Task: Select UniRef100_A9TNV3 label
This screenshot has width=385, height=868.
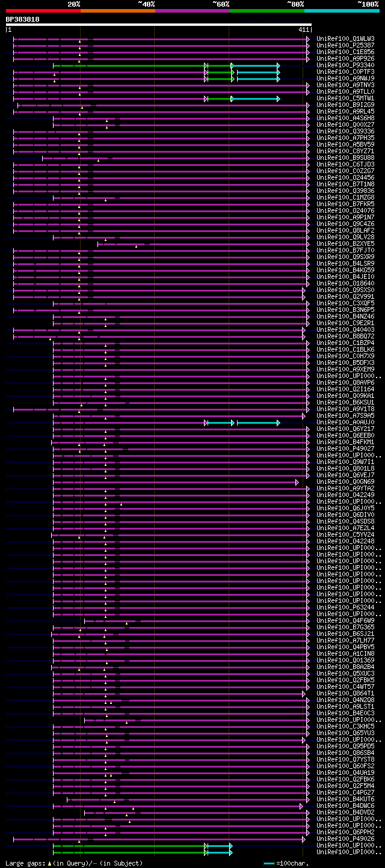Action: (x=345, y=85)
